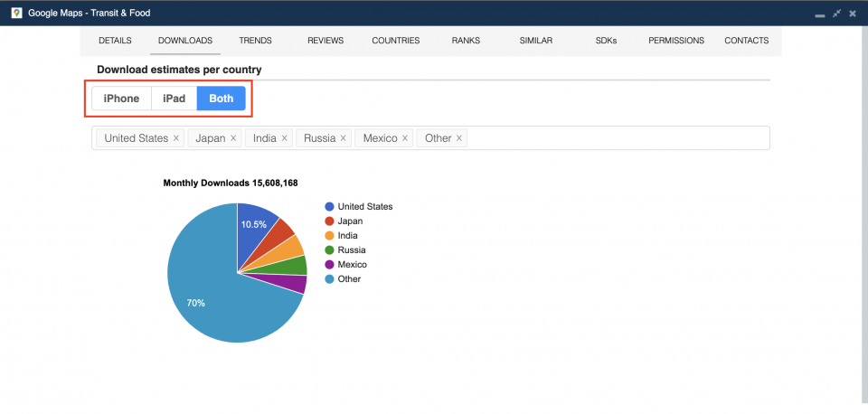Viewport: 868px width, 414px height.
Task: Open the CONTACTS tab
Action: coord(746,41)
